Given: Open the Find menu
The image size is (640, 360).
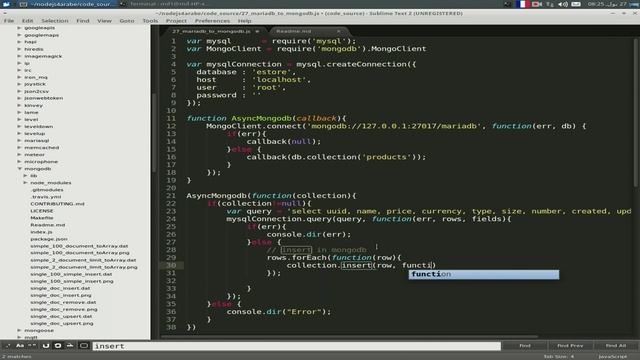Looking at the screenshot, I should [x=82, y=20].
